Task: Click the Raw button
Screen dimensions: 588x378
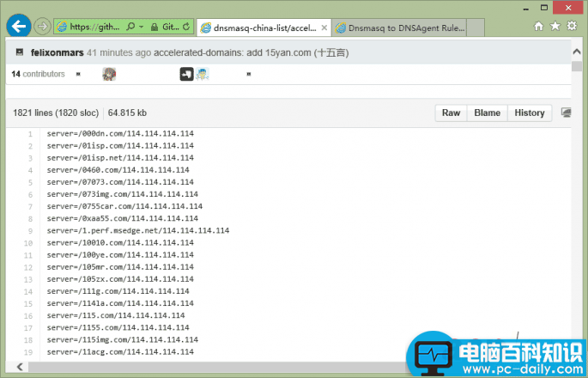Action: 451,113
